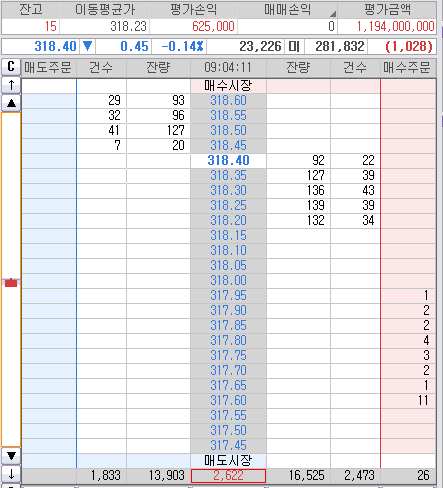Click ask quantity 127 at 318.50
This screenshot has width=443, height=488.
(x=159, y=131)
